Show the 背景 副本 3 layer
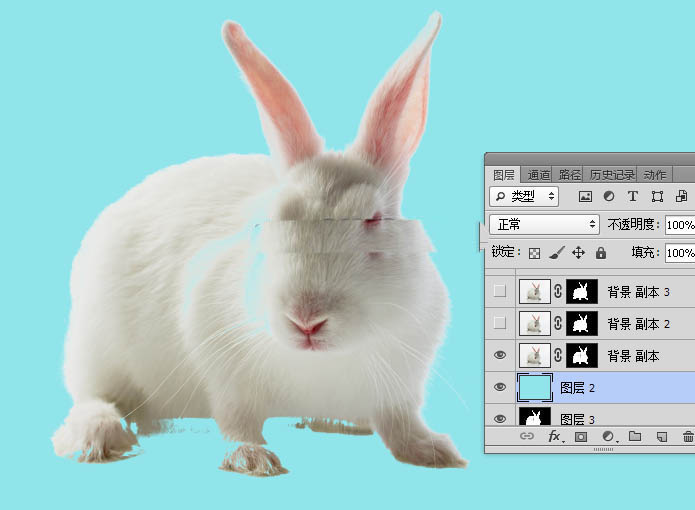The image size is (695, 510). tap(500, 291)
